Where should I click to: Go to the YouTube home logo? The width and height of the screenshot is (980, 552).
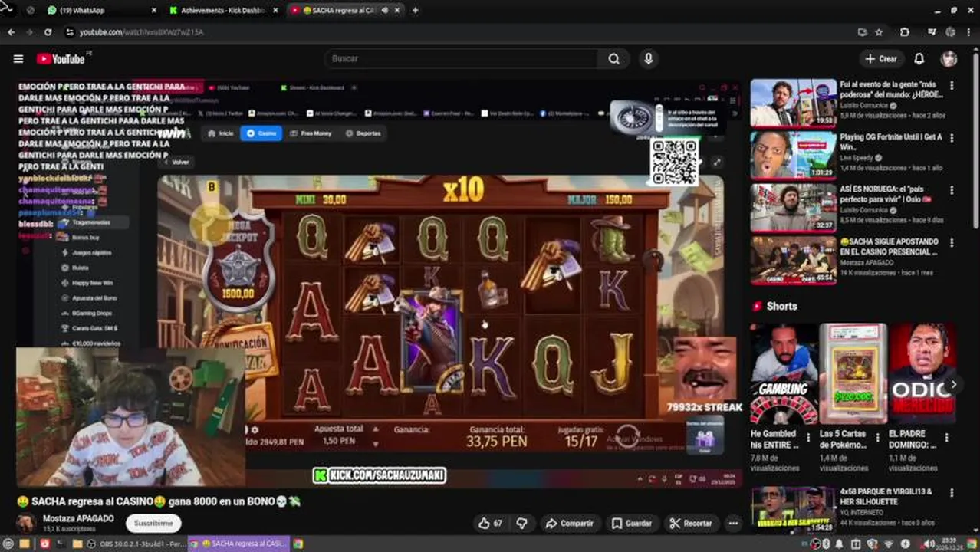tap(63, 59)
